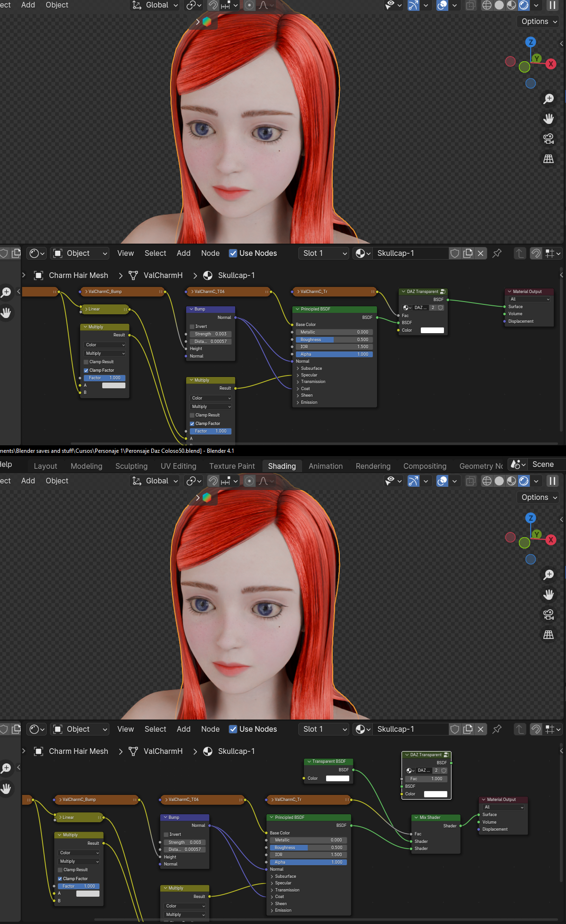Open the Rendering workspace tab
Image resolution: width=566 pixels, height=924 pixels.
pyautogui.click(x=373, y=466)
